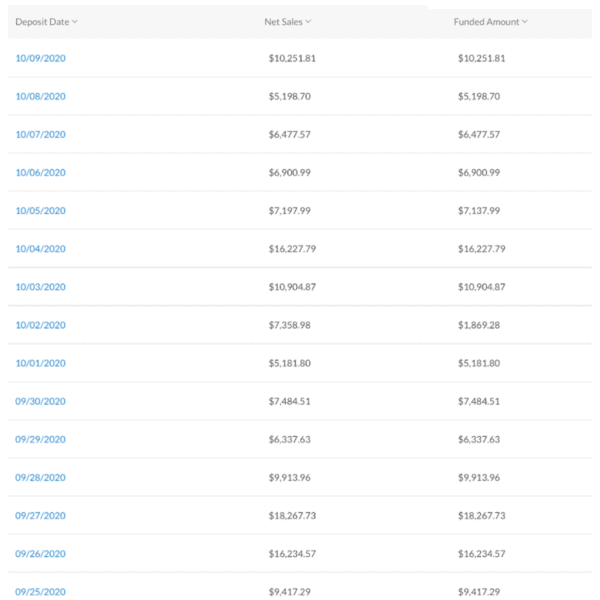Screen dimensions: 600x600
Task: Open the 10/09/2020 deposit link
Action: pos(41,58)
